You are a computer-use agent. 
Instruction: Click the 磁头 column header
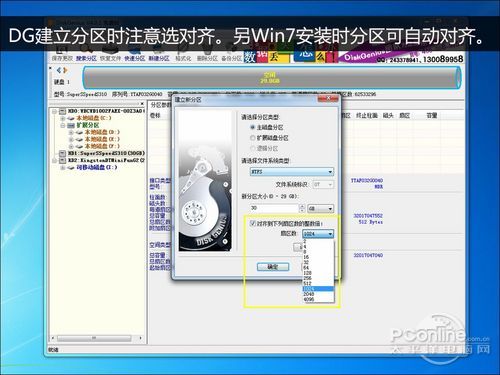point(388,116)
